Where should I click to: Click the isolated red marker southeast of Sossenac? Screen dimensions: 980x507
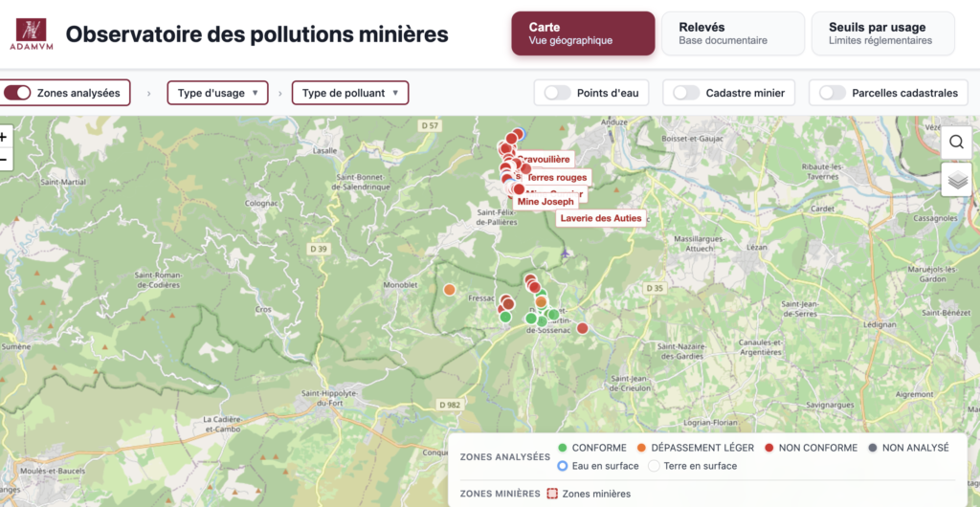tap(582, 328)
